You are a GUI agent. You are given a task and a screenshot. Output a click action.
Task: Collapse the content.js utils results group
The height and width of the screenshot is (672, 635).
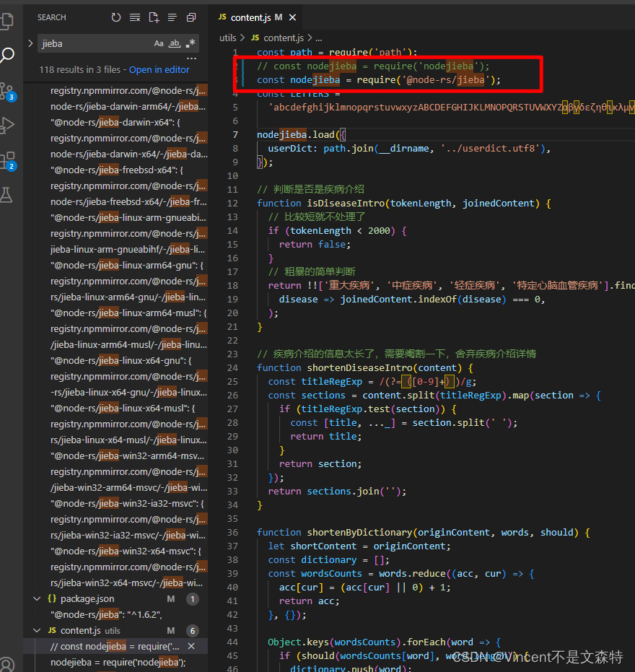tap(37, 630)
